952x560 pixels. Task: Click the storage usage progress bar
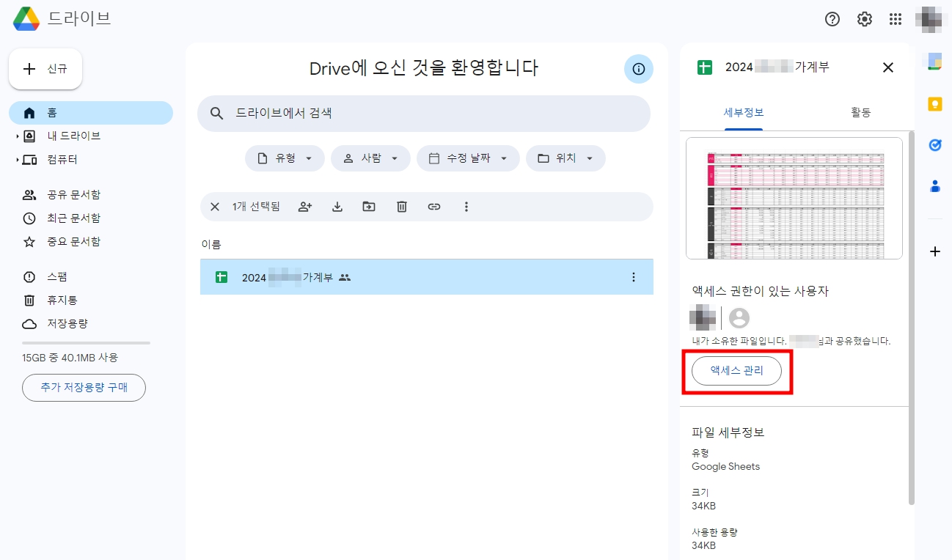point(86,343)
